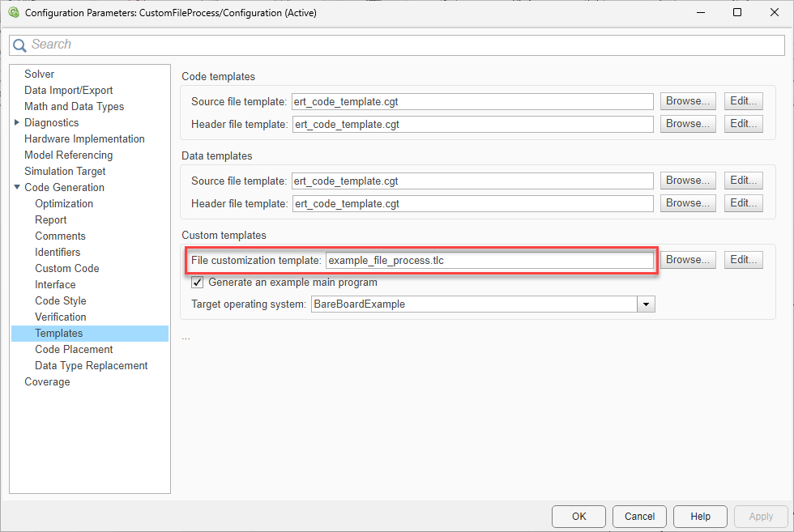Edit the data Header file template
Screen dimensions: 794x532
point(743,203)
